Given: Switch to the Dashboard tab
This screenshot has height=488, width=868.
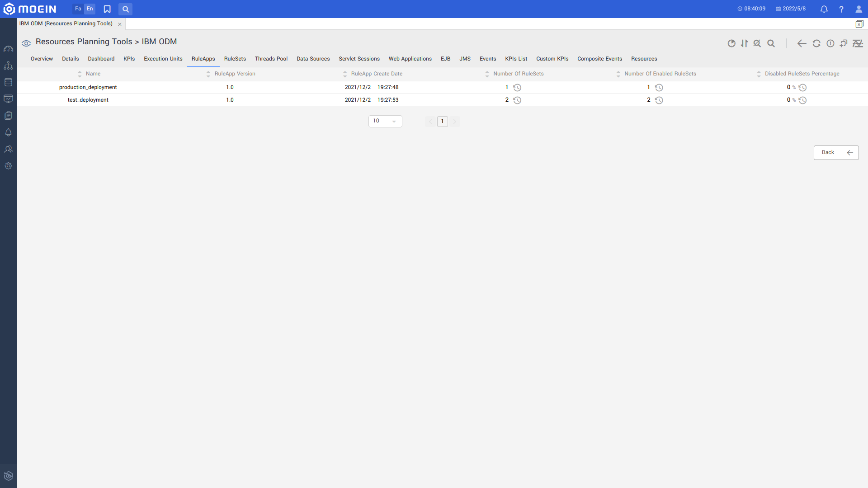Looking at the screenshot, I should [x=101, y=59].
